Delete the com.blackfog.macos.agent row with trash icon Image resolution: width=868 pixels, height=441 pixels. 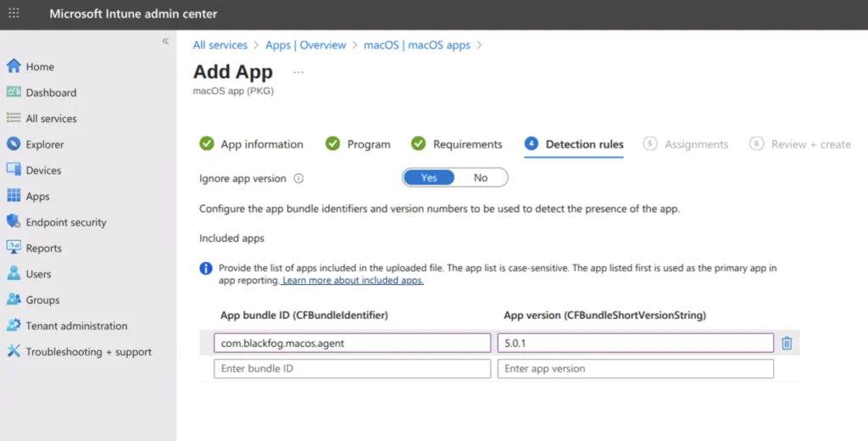coord(787,343)
